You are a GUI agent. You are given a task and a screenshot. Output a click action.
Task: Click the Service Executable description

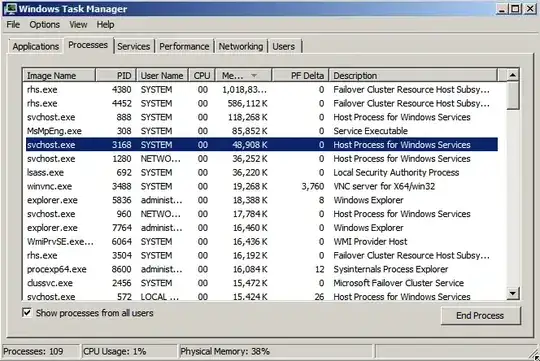click(370, 131)
